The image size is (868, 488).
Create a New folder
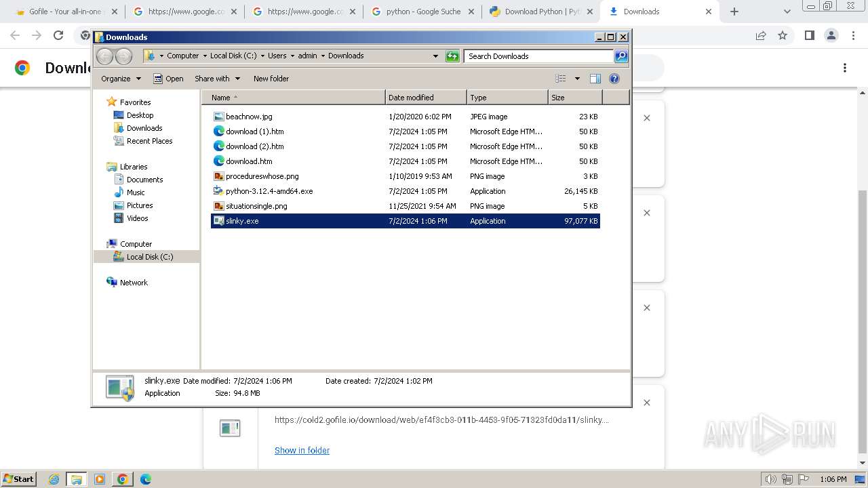pos(271,79)
